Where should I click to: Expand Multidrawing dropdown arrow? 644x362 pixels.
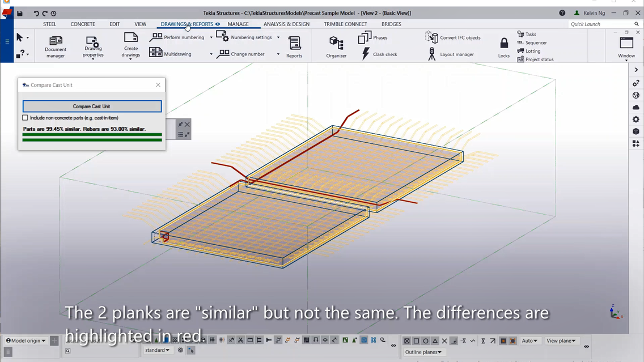pyautogui.click(x=211, y=54)
